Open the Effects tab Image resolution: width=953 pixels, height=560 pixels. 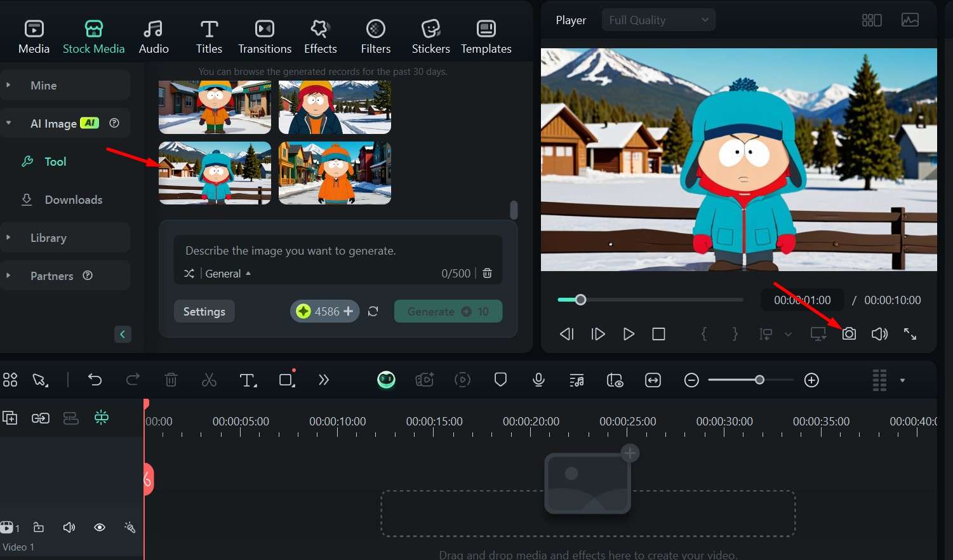pyautogui.click(x=320, y=37)
